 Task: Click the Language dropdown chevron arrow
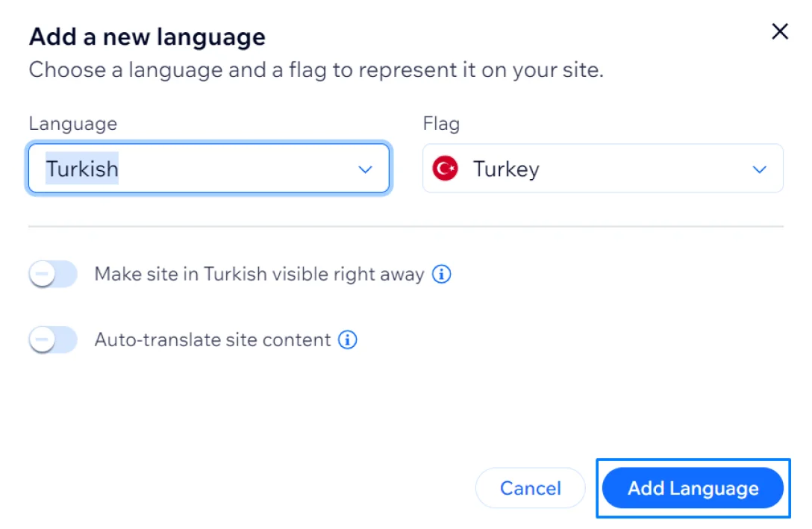(x=366, y=169)
